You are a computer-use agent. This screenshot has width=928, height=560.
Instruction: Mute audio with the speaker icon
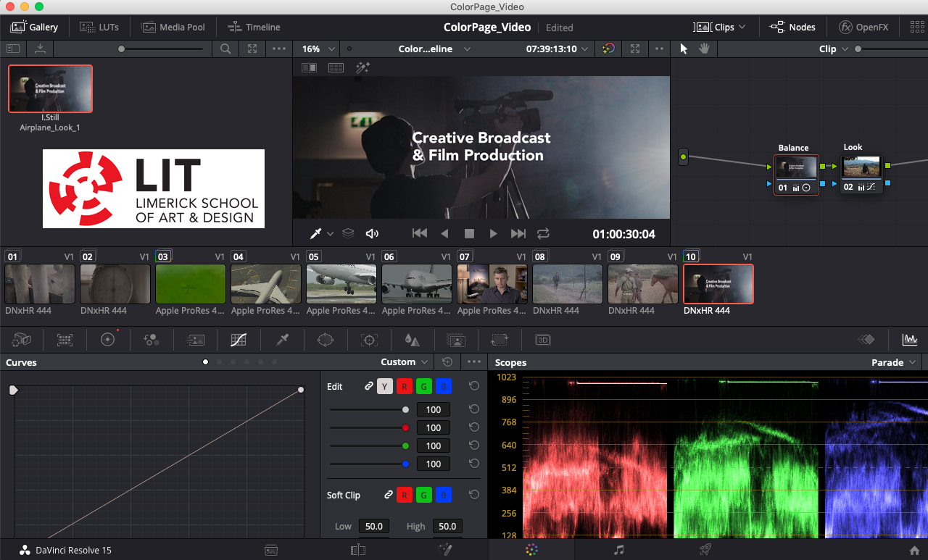coord(372,233)
